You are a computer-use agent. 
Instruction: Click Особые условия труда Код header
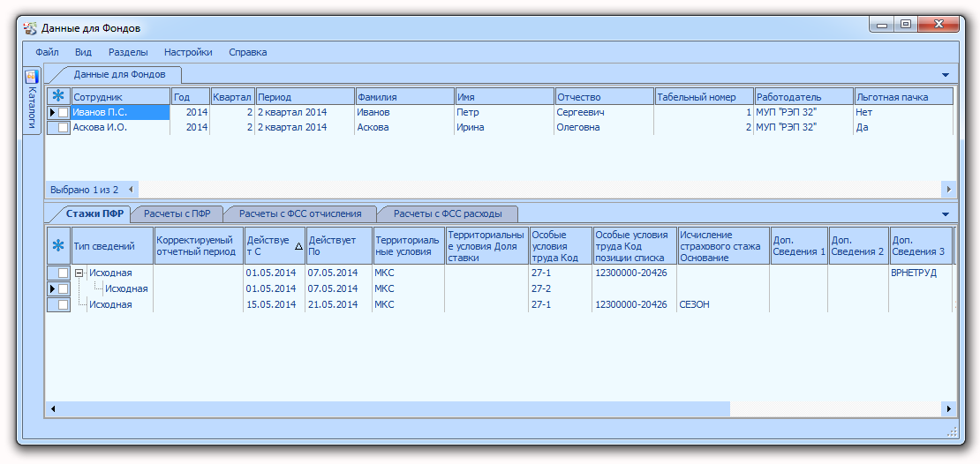point(561,246)
